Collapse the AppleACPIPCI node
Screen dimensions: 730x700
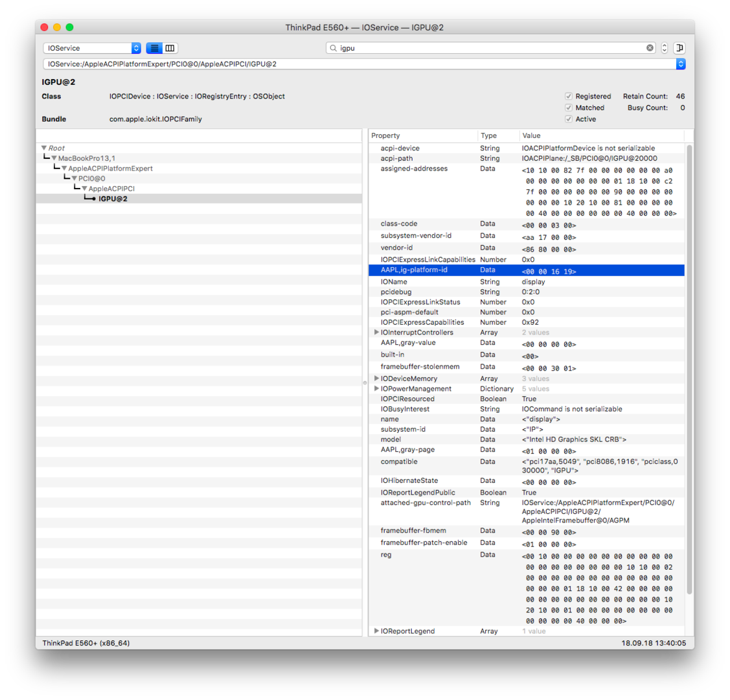pos(84,189)
